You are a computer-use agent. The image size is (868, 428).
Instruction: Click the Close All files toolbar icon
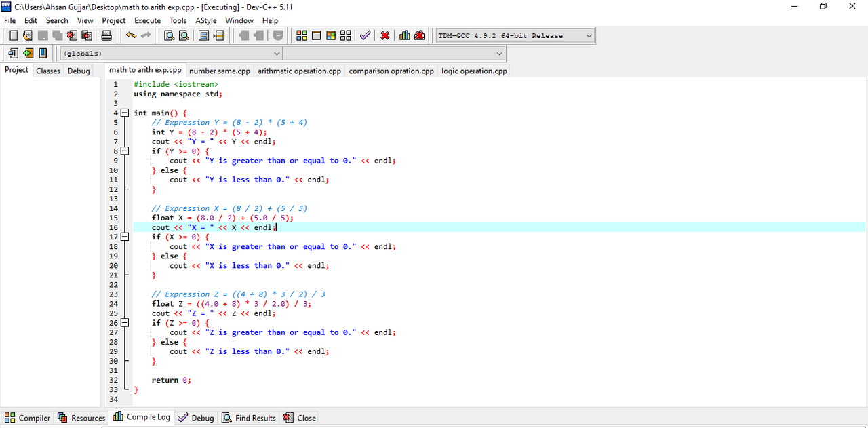pos(87,35)
